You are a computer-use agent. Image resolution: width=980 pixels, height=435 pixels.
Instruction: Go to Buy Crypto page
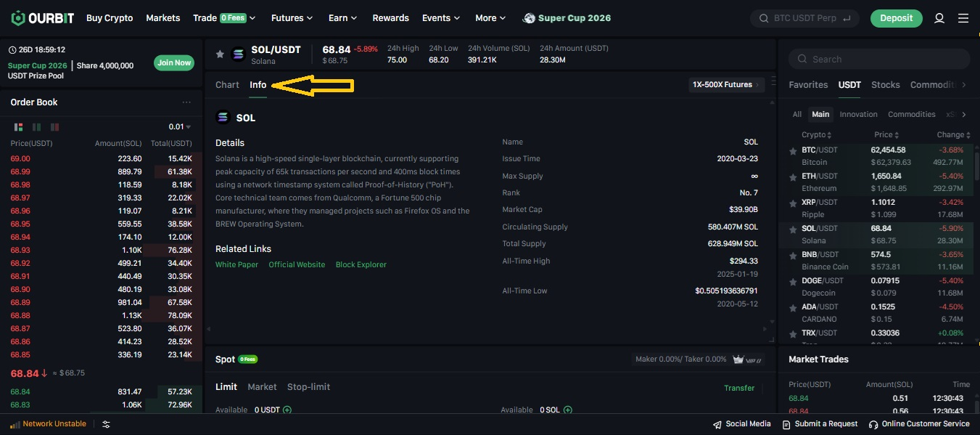(110, 18)
